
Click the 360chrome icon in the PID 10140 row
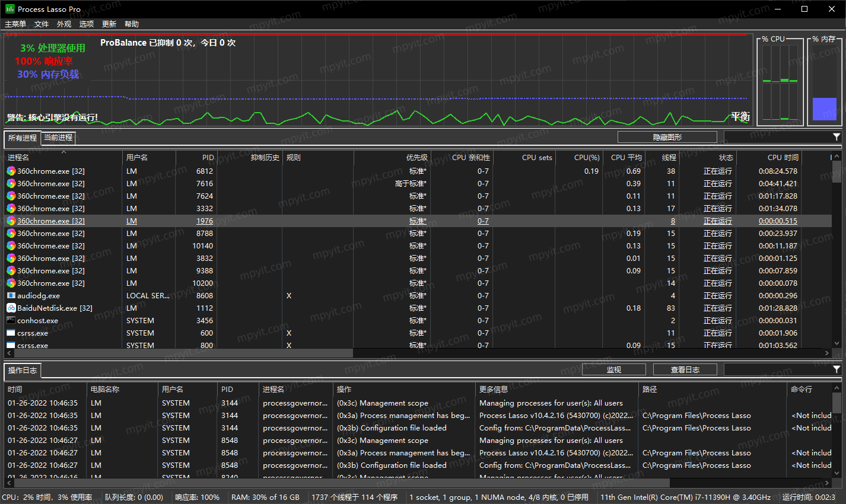11,245
